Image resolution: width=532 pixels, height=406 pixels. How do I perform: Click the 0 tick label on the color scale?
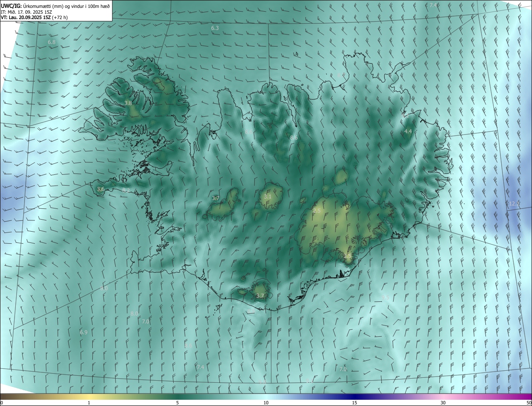tap(1, 403)
